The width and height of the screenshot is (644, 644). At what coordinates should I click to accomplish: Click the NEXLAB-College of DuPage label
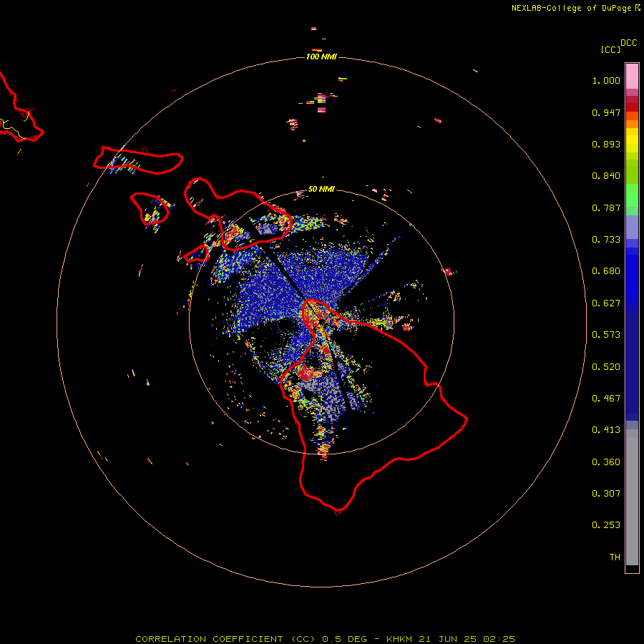(571, 8)
